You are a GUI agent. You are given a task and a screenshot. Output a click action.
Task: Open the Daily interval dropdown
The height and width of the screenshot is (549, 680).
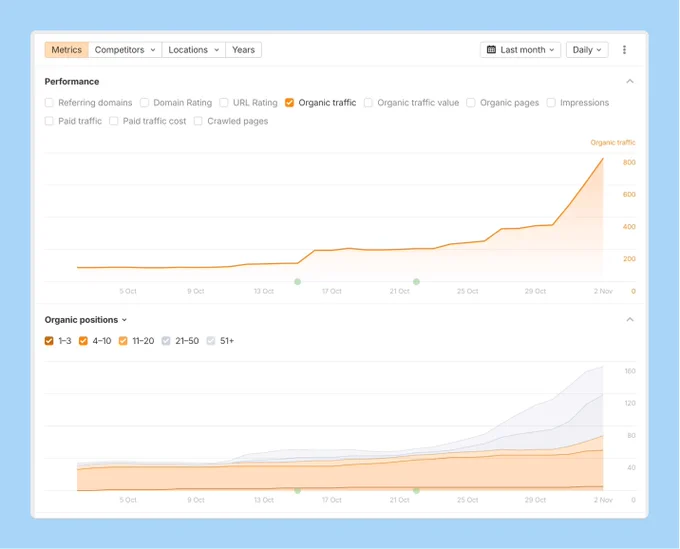(587, 50)
